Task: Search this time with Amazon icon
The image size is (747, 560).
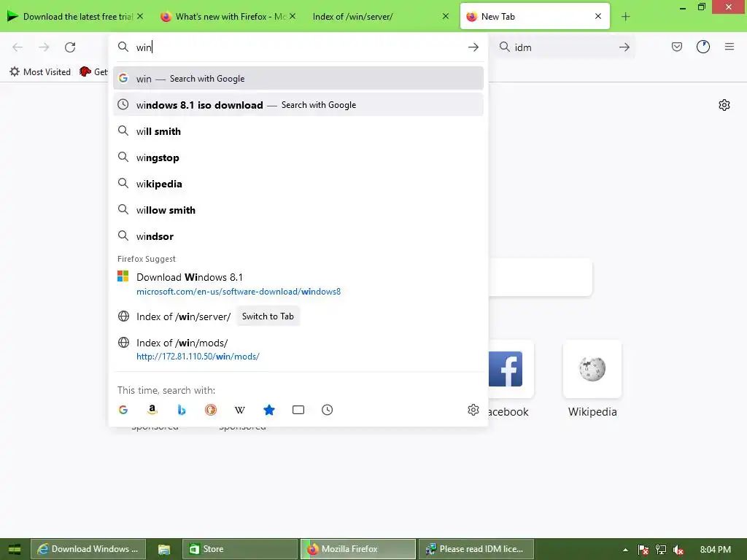Action: [152, 410]
